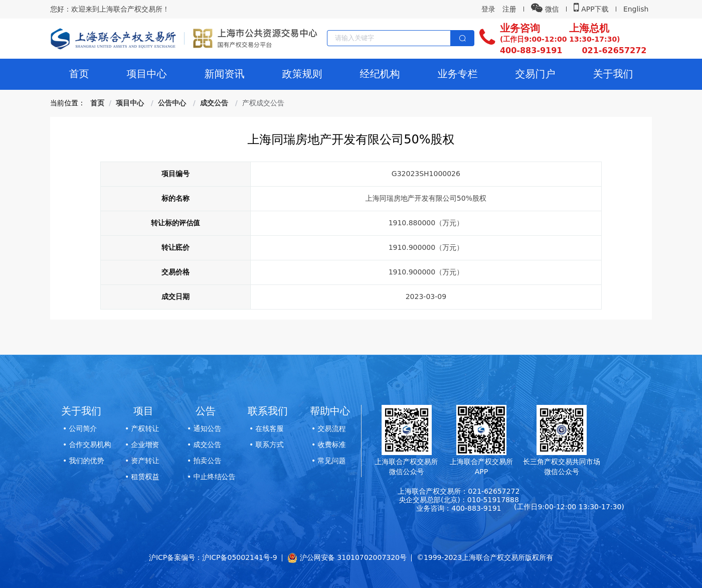The width and height of the screenshot is (702, 588).
Task: Focus the 请输入关键字 search field
Action: click(389, 38)
